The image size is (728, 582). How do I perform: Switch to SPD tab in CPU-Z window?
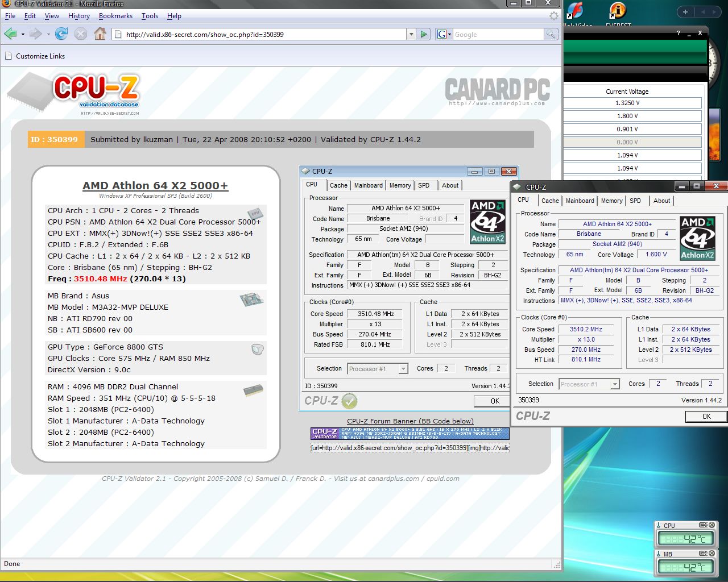pyautogui.click(x=635, y=201)
